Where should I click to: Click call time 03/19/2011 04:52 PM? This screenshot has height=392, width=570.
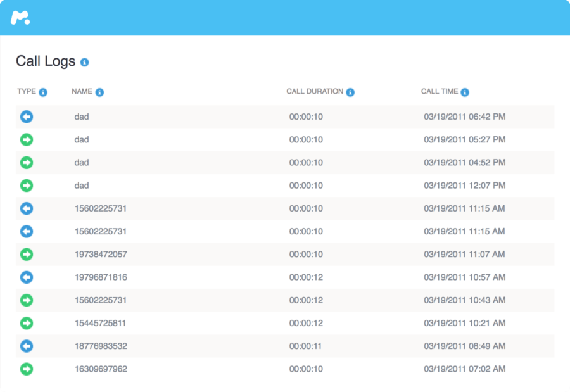click(x=465, y=163)
